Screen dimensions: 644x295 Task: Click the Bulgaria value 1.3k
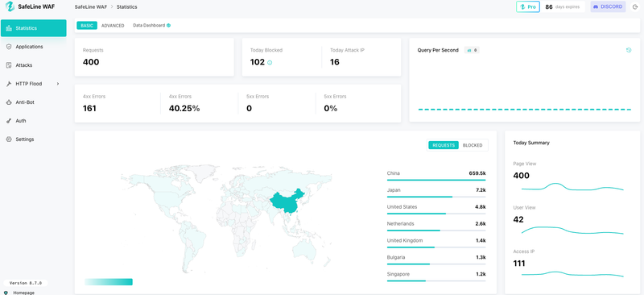pos(481,257)
